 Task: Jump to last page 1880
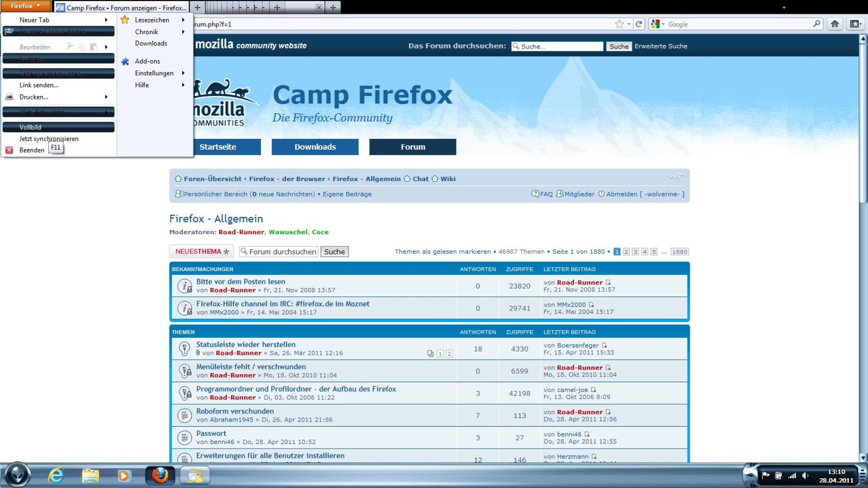[x=679, y=252]
